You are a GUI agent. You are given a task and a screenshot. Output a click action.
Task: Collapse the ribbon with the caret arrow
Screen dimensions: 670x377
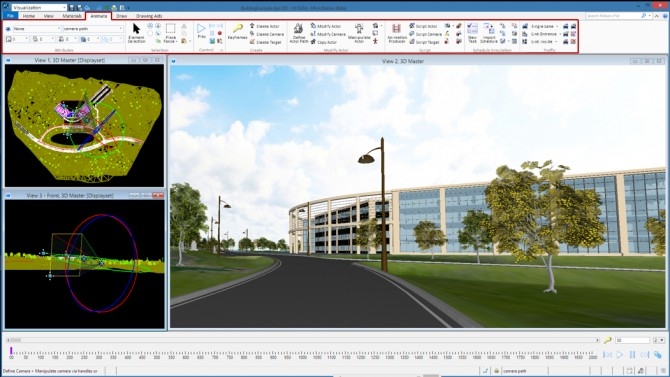(x=657, y=16)
